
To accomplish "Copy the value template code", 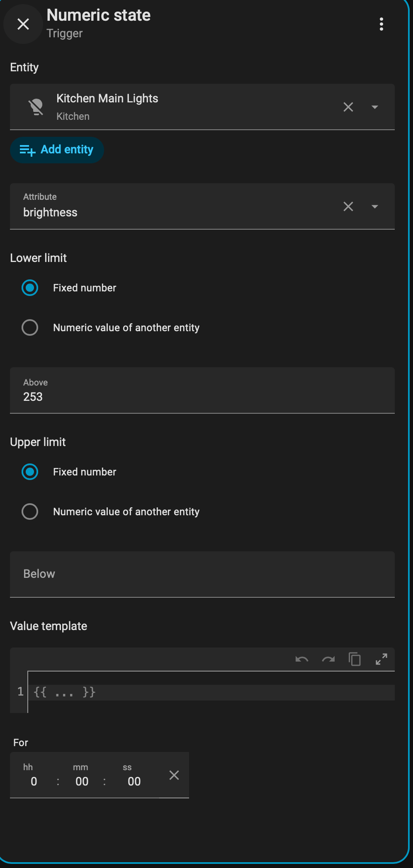I will [355, 659].
